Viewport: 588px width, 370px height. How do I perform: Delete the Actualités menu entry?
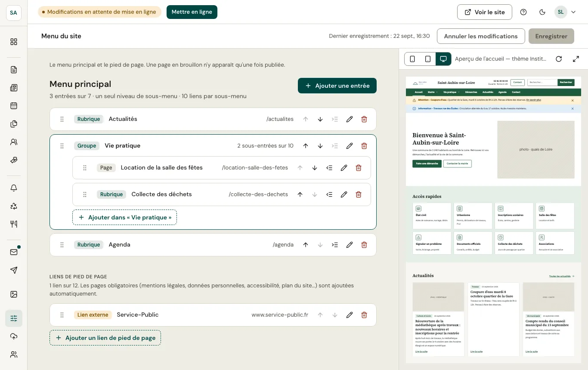364,119
